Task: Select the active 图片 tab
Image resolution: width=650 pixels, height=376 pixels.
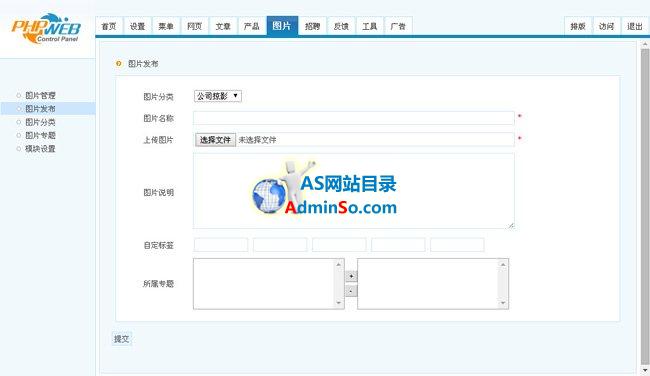Action: tap(282, 26)
